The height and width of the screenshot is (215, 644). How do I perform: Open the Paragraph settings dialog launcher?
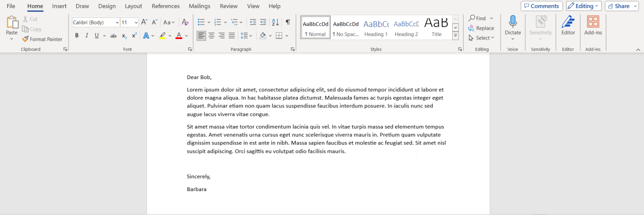coord(293,49)
